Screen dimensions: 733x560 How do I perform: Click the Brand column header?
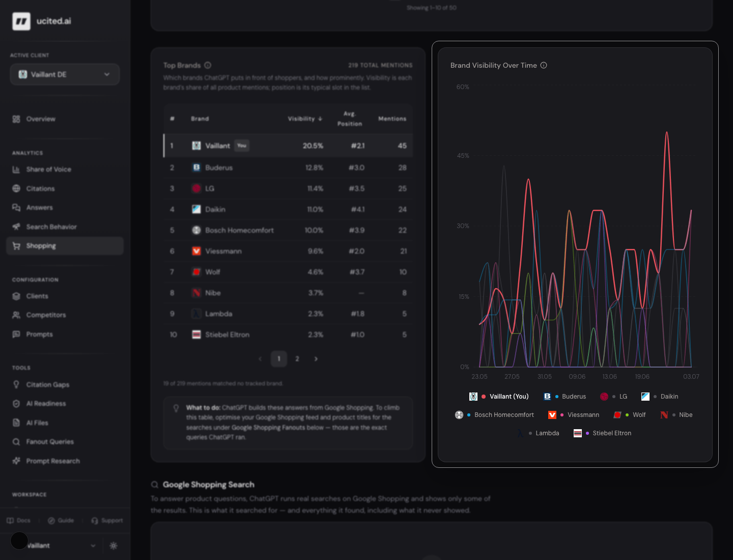pos(200,119)
